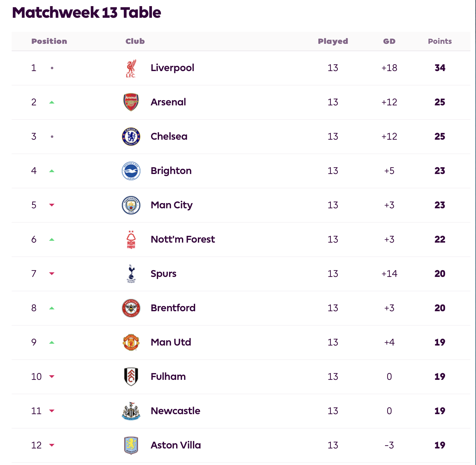Click the Chelsea club crest

click(131, 137)
